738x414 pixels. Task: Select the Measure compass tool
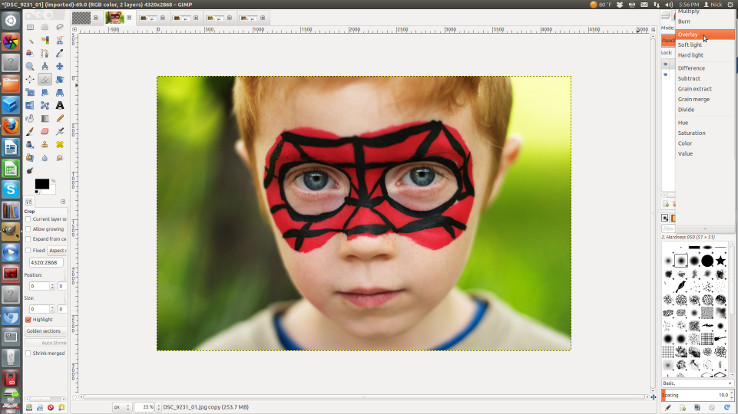45,66
